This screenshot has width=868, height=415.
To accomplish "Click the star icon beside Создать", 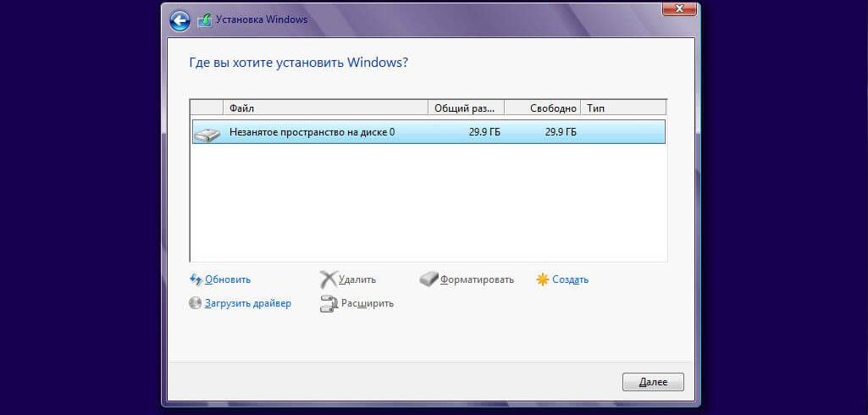I will tap(543, 280).
